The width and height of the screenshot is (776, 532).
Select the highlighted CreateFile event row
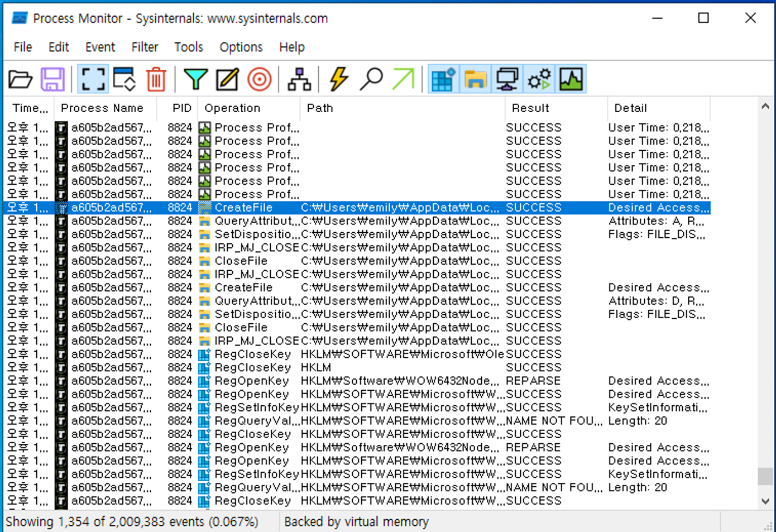(x=357, y=208)
